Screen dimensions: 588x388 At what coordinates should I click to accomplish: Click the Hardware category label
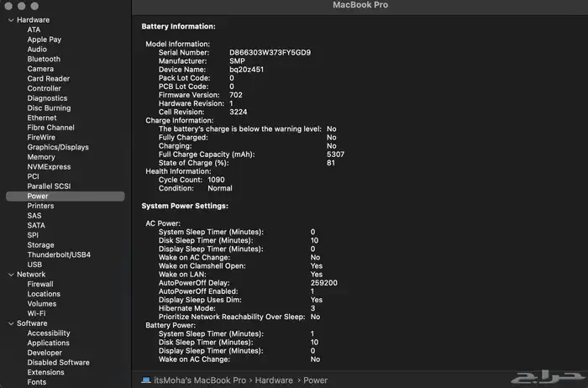33,20
